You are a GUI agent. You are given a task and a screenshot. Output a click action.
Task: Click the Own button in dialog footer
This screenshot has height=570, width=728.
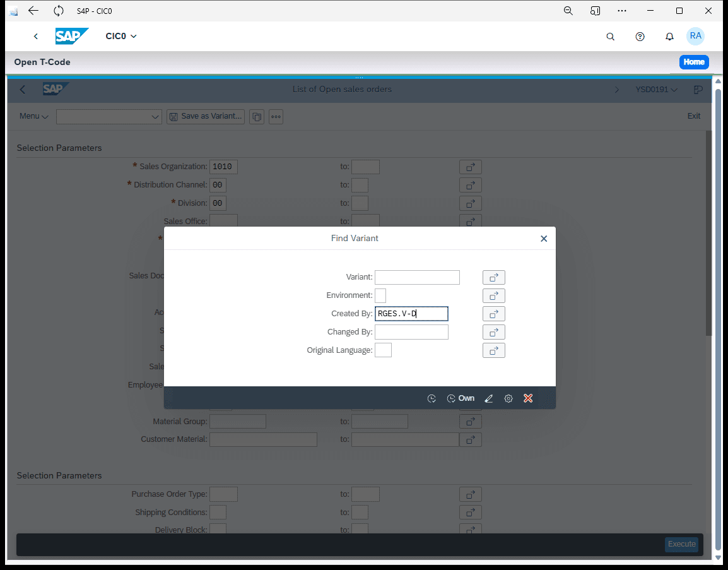pos(461,398)
